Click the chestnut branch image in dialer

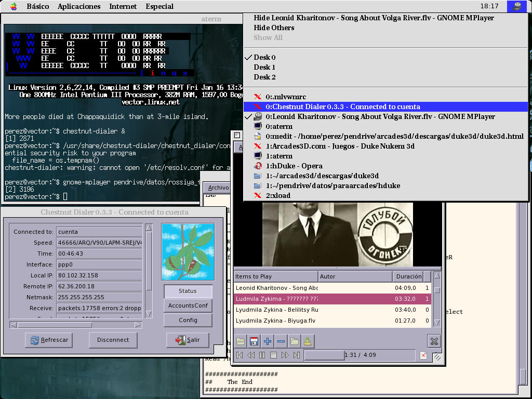coord(188,251)
